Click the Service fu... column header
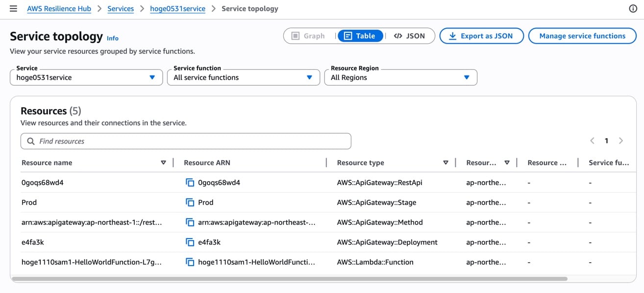644x293 pixels. click(609, 163)
